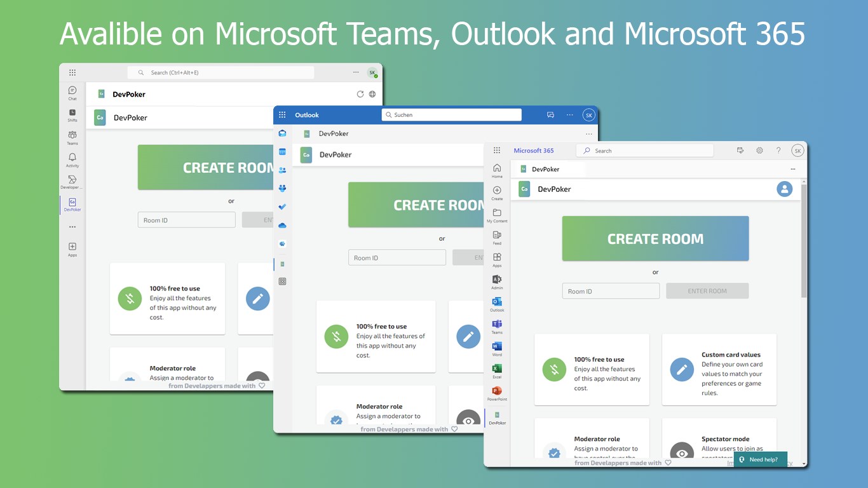Open OneDrive cloud in Outlook sidebar

(282, 226)
